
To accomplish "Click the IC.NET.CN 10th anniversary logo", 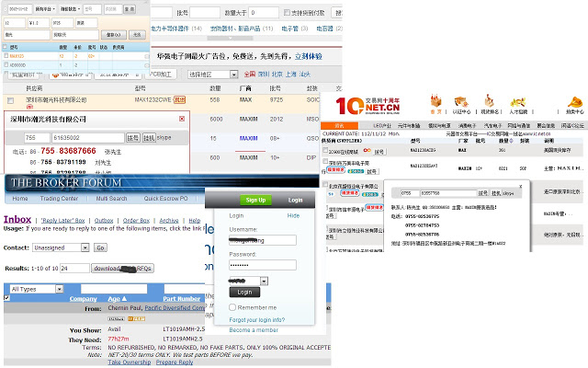I will 367,106.
